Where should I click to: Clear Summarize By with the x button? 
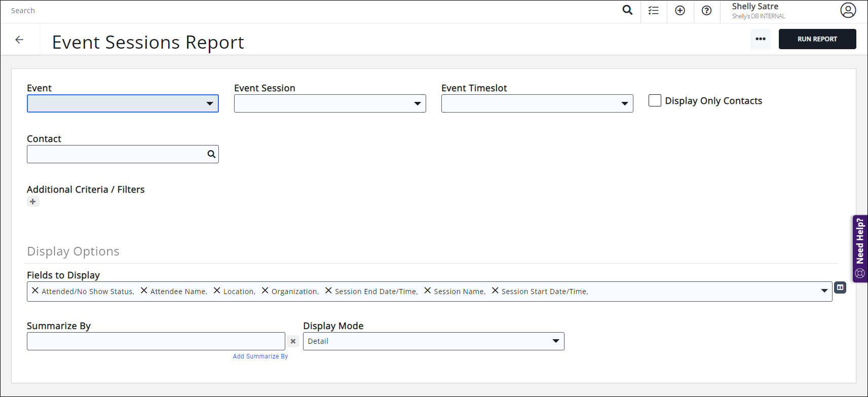tap(293, 341)
